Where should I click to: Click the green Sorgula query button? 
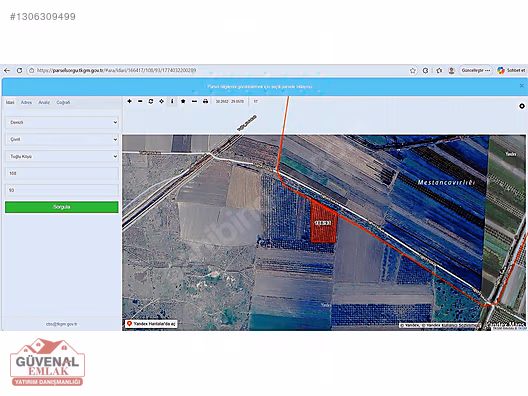pos(62,207)
